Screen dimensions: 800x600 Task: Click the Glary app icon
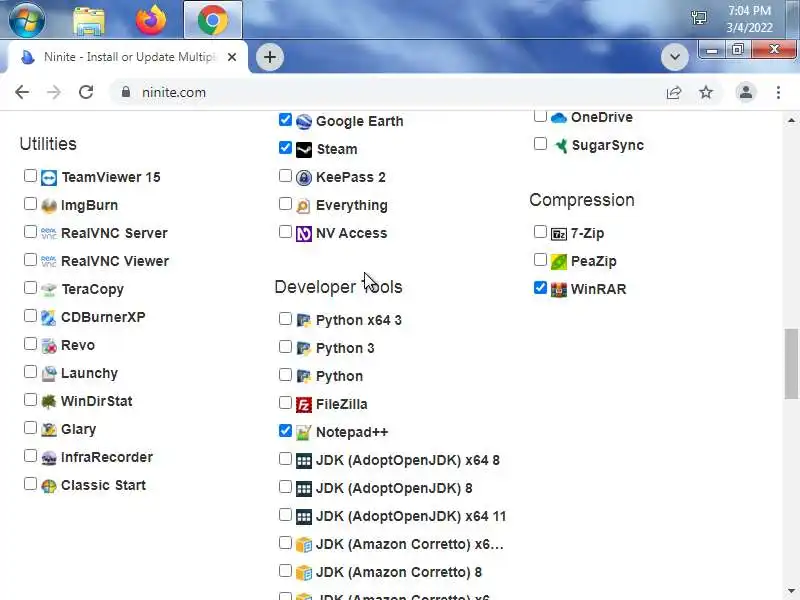(49, 430)
